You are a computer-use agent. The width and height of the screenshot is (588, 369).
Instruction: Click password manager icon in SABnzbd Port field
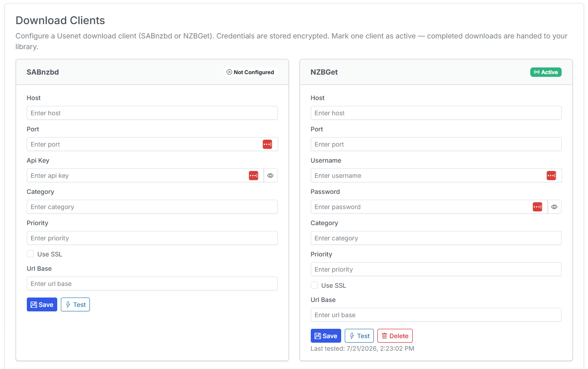[x=267, y=144]
